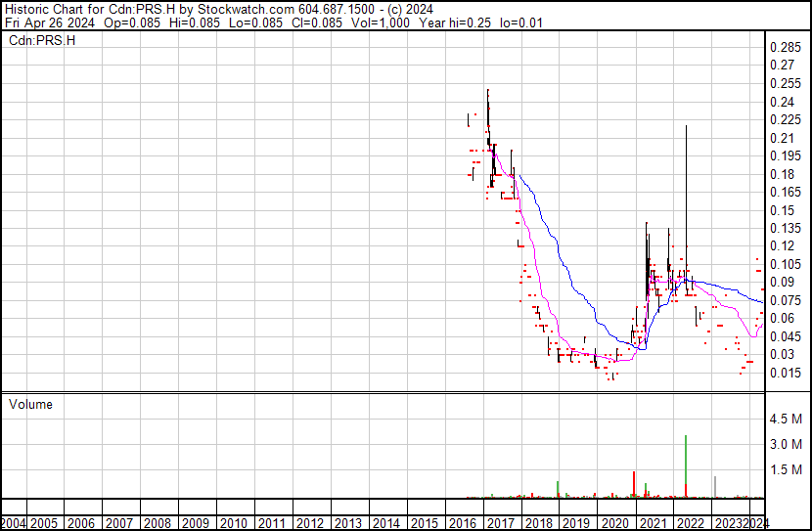This screenshot has width=812, height=531.
Task: Click the 2006 year label
Action: coord(82,523)
